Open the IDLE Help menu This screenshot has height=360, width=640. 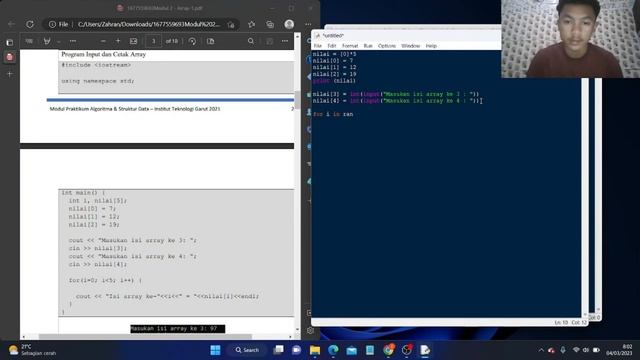(431, 46)
